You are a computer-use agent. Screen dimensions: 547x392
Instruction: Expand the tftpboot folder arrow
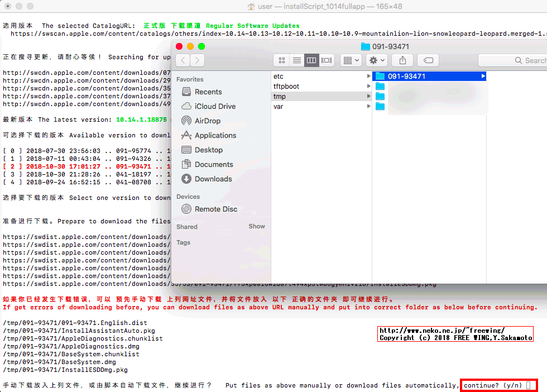point(368,86)
